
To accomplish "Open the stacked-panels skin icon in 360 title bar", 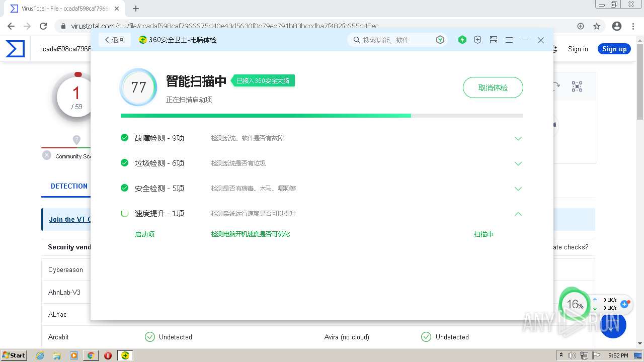I will (494, 40).
